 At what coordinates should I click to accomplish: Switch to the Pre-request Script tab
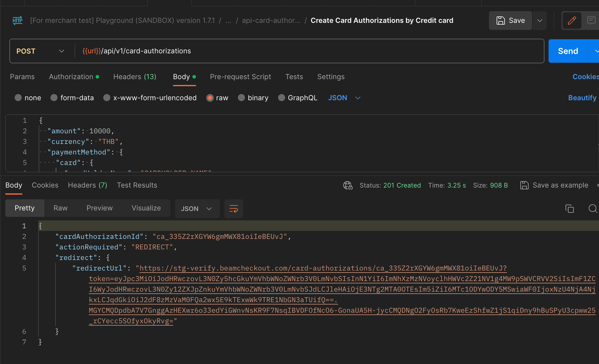(x=241, y=76)
